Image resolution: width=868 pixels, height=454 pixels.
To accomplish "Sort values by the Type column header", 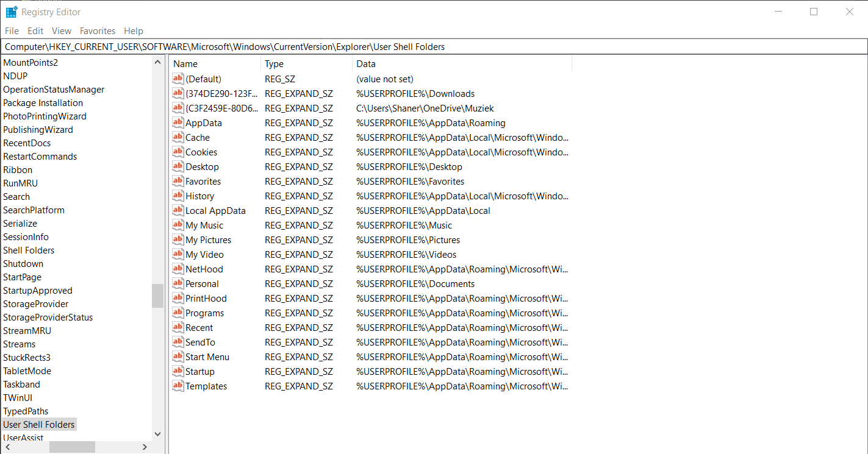I will (306, 63).
